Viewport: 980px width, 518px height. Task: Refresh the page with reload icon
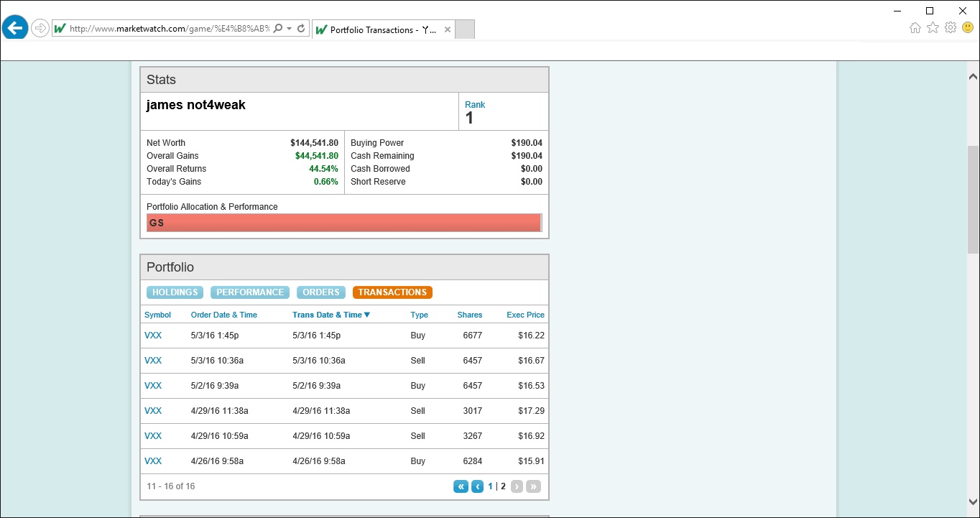click(301, 29)
